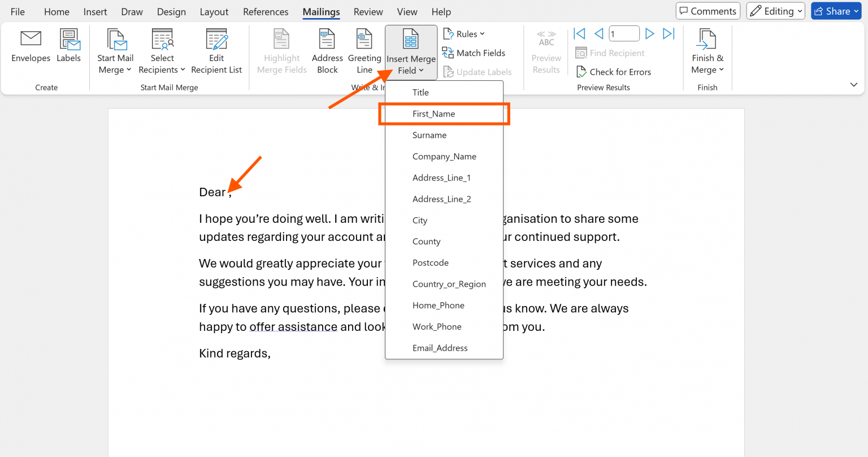Insert a Greeting Line
This screenshot has width=868, height=457.
pos(364,51)
